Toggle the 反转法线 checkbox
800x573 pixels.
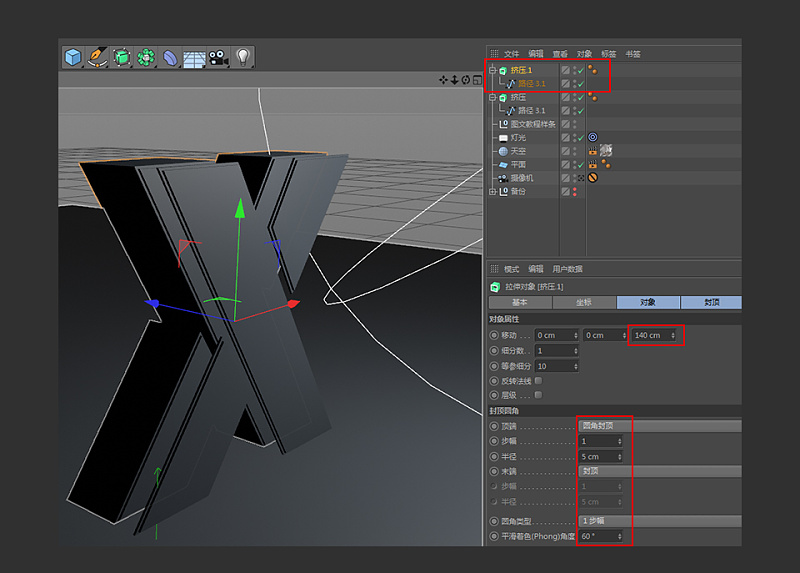pyautogui.click(x=539, y=381)
